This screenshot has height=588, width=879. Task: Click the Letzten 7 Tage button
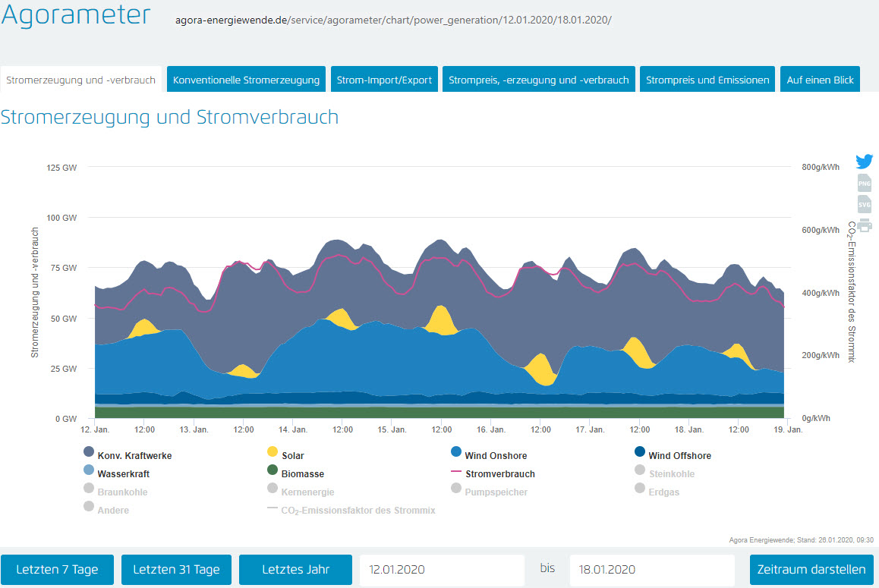click(x=57, y=570)
